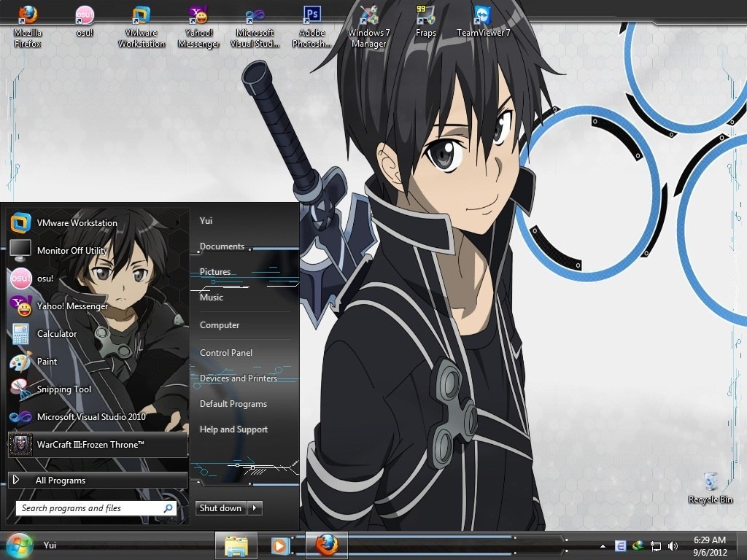This screenshot has width=747, height=560.
Task: Open Default Programs
Action: [233, 404]
